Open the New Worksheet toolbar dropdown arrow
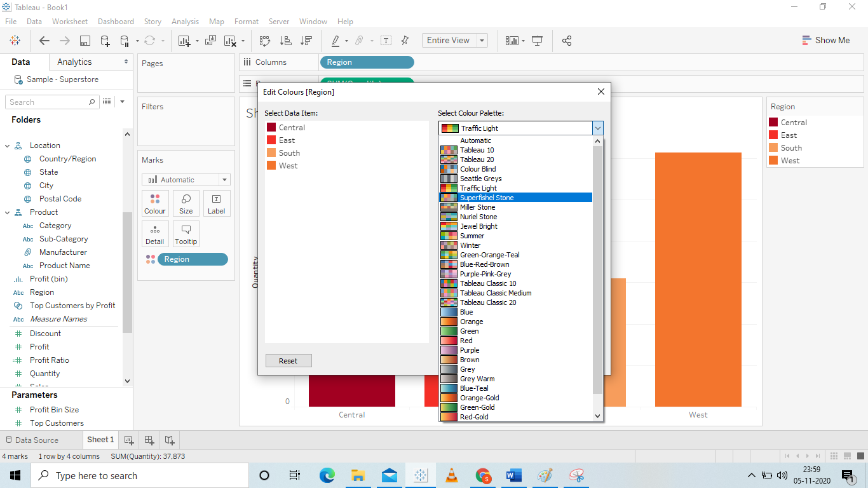 tap(197, 41)
